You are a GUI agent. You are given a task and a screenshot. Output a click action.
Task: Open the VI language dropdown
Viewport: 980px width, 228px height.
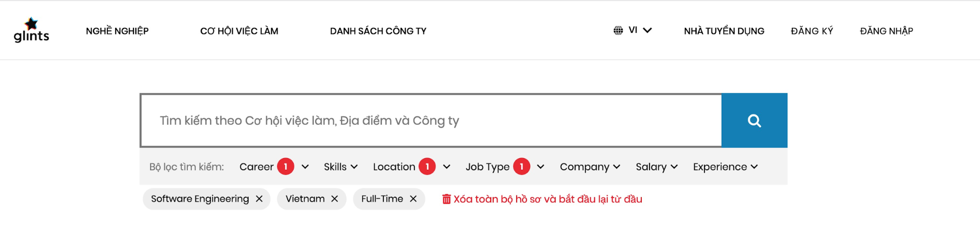pos(640,30)
